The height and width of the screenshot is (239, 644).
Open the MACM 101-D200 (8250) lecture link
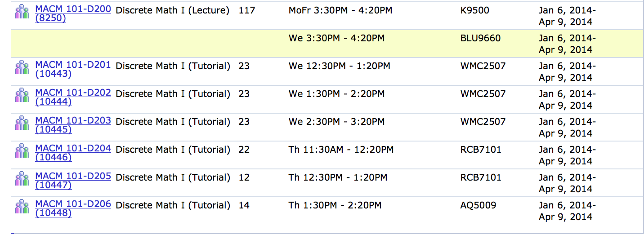73,13
